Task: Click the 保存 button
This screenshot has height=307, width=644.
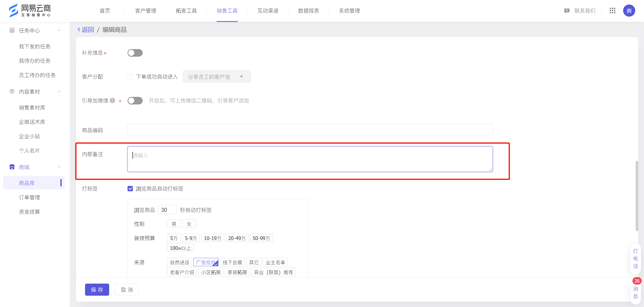Action: 97,290
